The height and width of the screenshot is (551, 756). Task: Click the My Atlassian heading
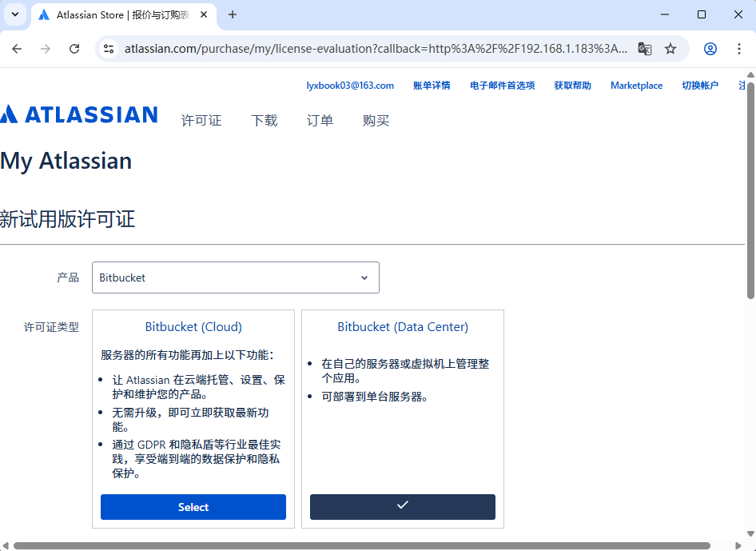(x=66, y=161)
